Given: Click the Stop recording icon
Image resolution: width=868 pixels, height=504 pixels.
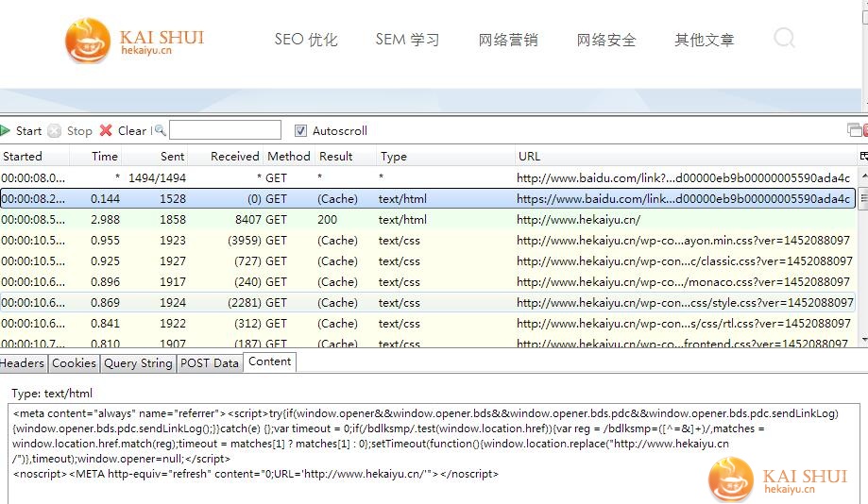Looking at the screenshot, I should click(x=54, y=130).
